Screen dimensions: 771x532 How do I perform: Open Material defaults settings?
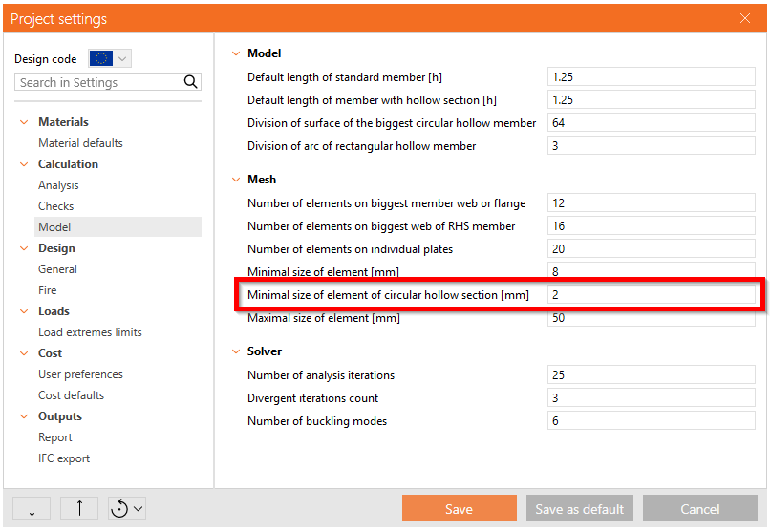(80, 143)
